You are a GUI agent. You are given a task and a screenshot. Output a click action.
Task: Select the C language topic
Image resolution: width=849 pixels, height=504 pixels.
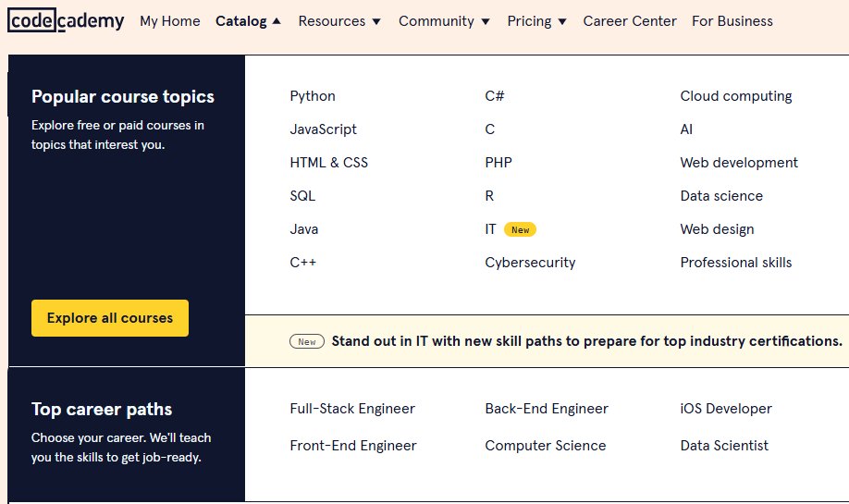coord(489,129)
